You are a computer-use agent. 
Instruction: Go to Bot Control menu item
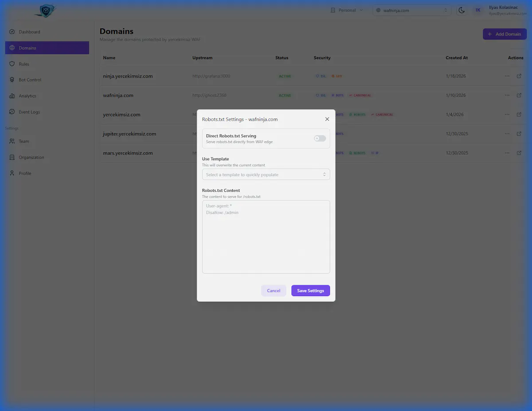click(x=47, y=80)
